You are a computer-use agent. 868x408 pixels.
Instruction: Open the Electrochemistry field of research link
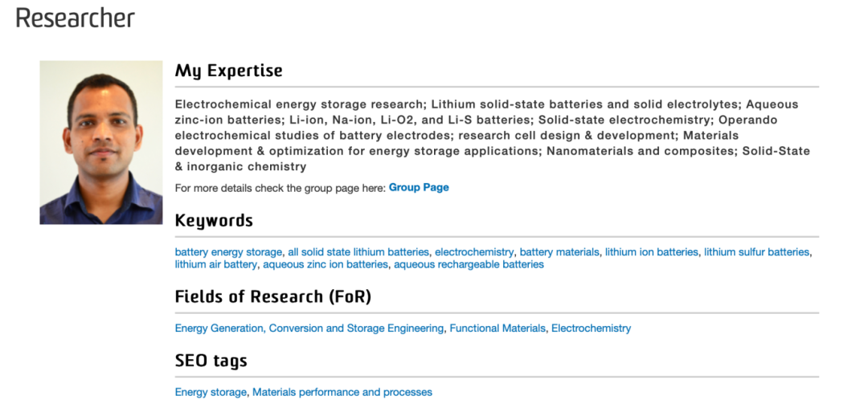tap(591, 328)
